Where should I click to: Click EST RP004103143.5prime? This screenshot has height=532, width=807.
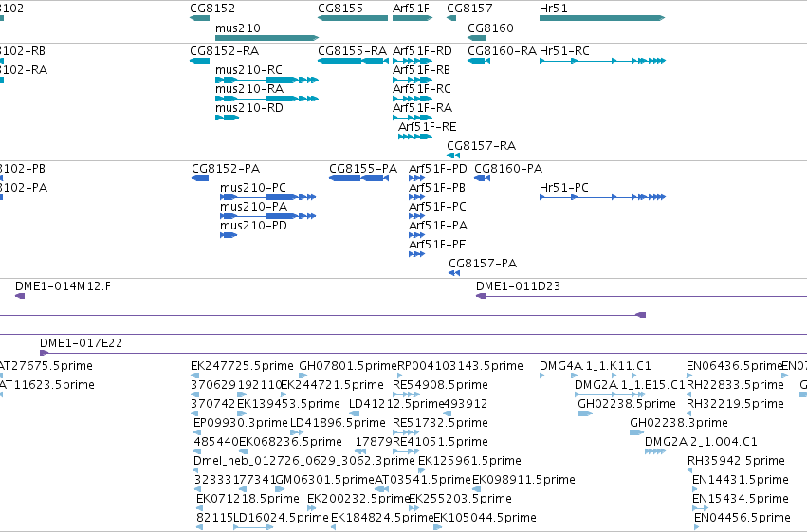click(x=400, y=376)
